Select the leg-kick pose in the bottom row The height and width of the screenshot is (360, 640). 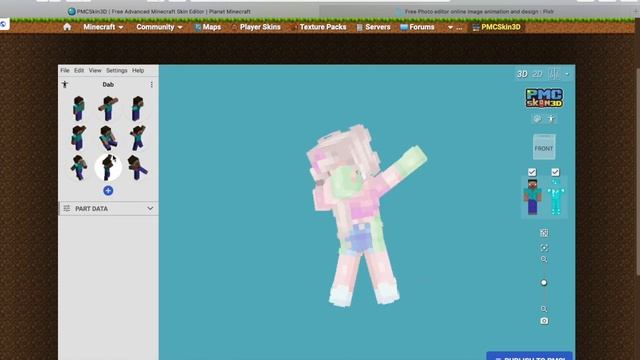tap(138, 167)
